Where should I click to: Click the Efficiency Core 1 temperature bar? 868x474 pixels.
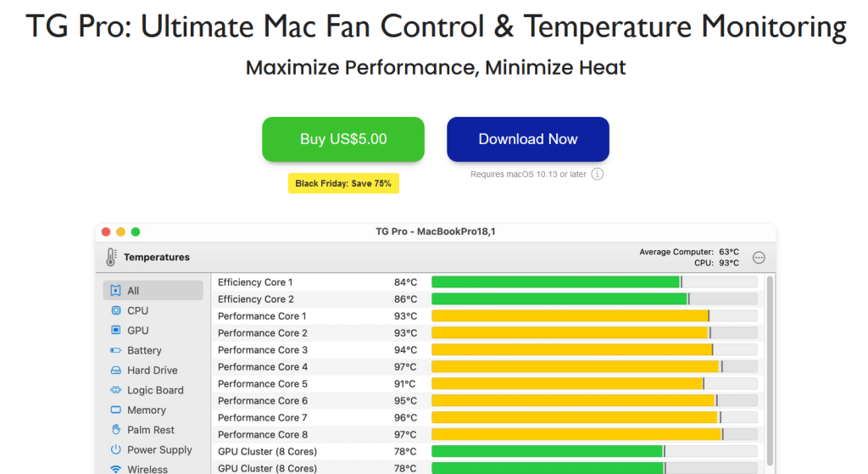tap(593, 282)
